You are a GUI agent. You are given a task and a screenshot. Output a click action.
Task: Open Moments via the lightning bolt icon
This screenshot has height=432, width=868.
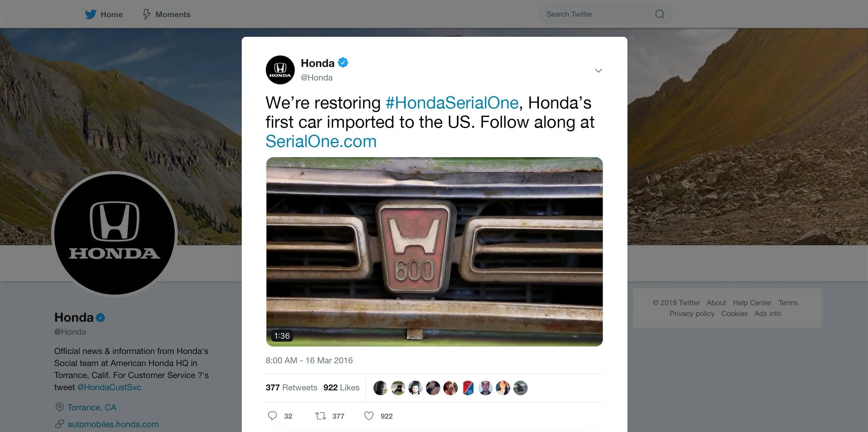point(147,14)
